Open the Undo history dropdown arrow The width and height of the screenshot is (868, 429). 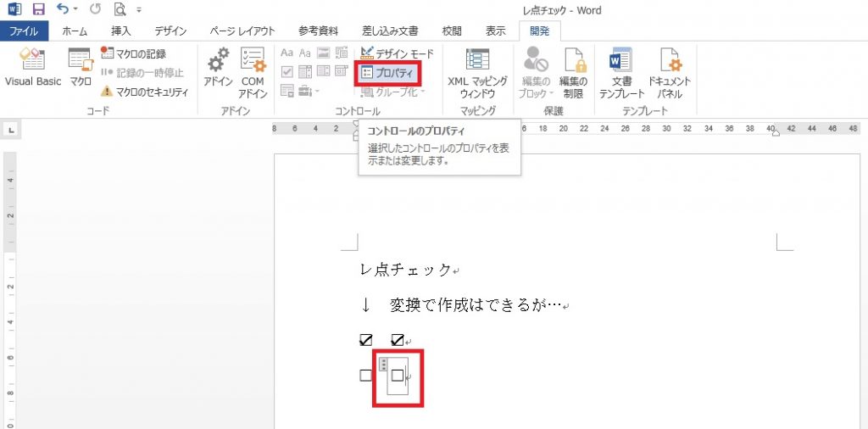coord(75,10)
